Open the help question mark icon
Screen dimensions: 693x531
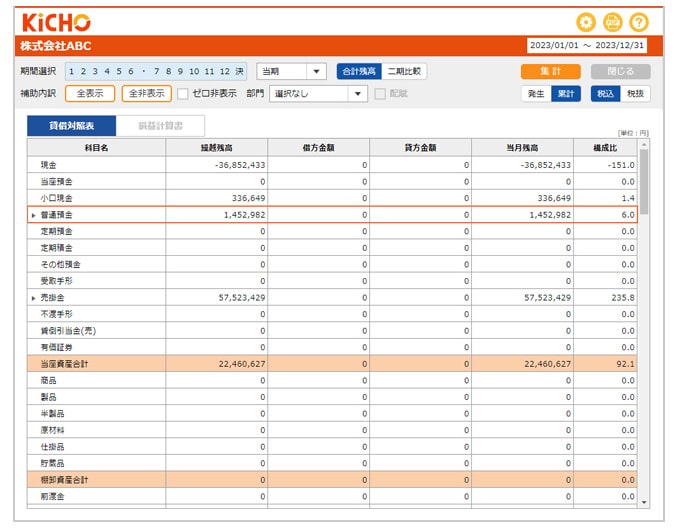pos(639,22)
